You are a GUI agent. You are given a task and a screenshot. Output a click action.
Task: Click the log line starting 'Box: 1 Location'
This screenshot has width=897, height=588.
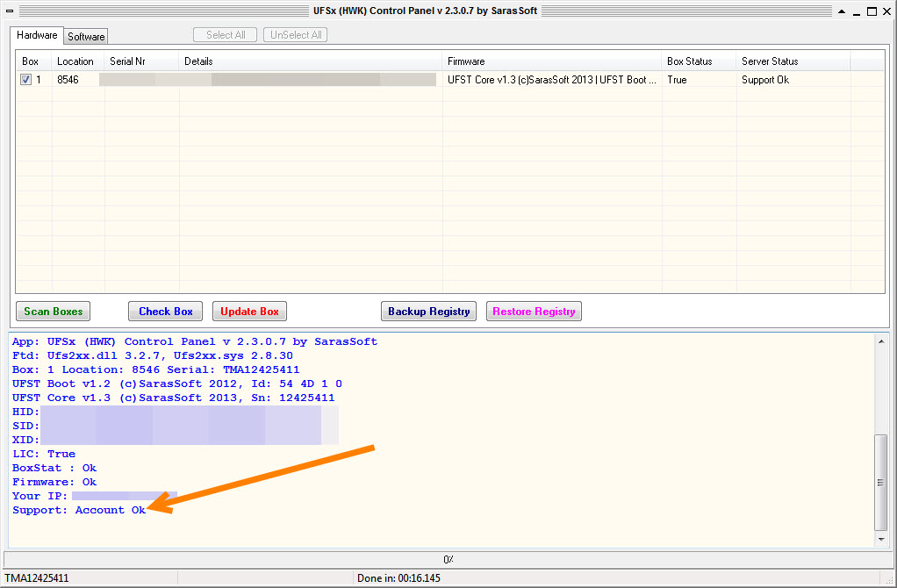156,369
